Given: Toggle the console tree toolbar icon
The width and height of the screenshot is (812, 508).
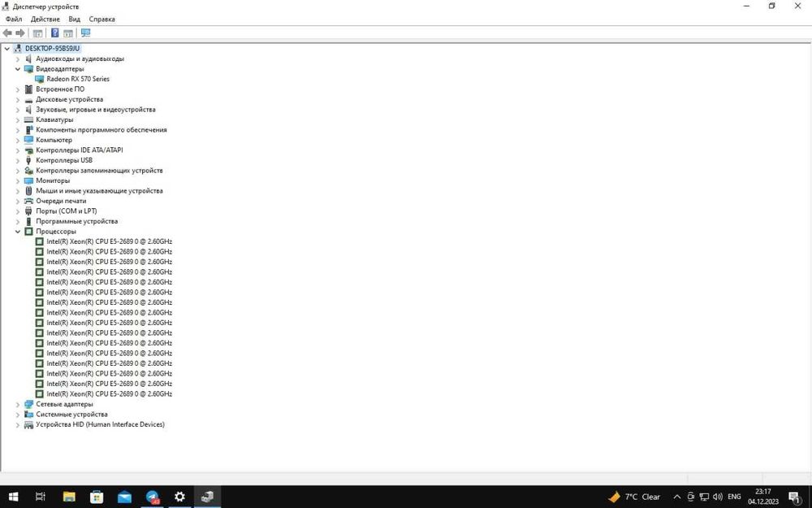Looking at the screenshot, I should tap(38, 33).
